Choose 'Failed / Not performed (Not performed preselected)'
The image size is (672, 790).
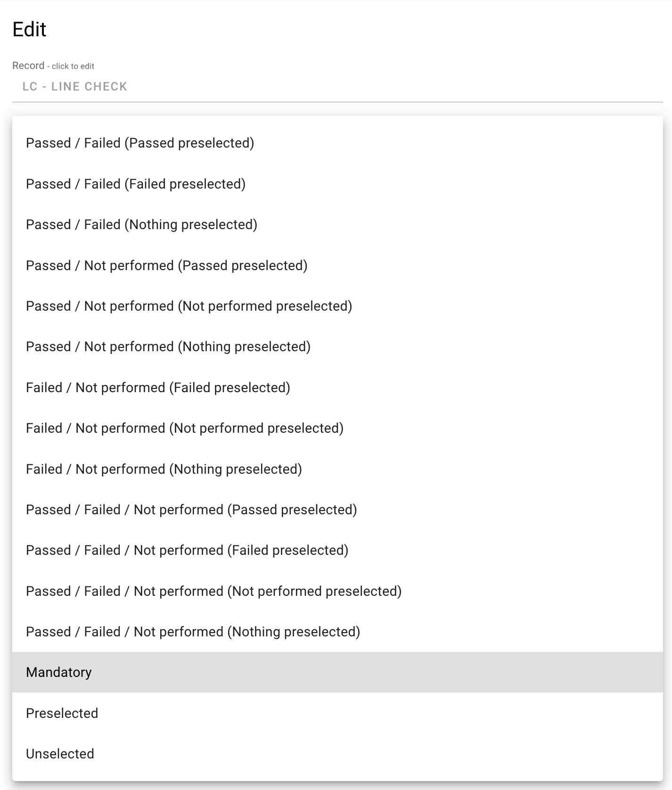click(185, 428)
